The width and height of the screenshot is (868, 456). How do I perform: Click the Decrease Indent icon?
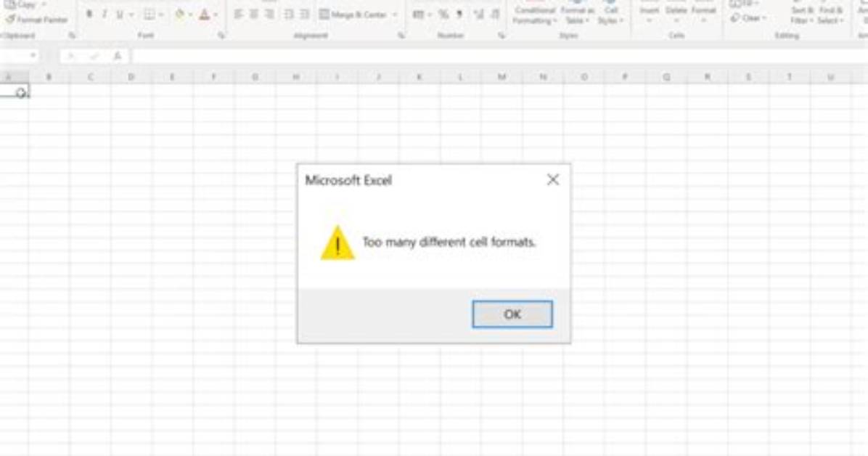pyautogui.click(x=289, y=15)
